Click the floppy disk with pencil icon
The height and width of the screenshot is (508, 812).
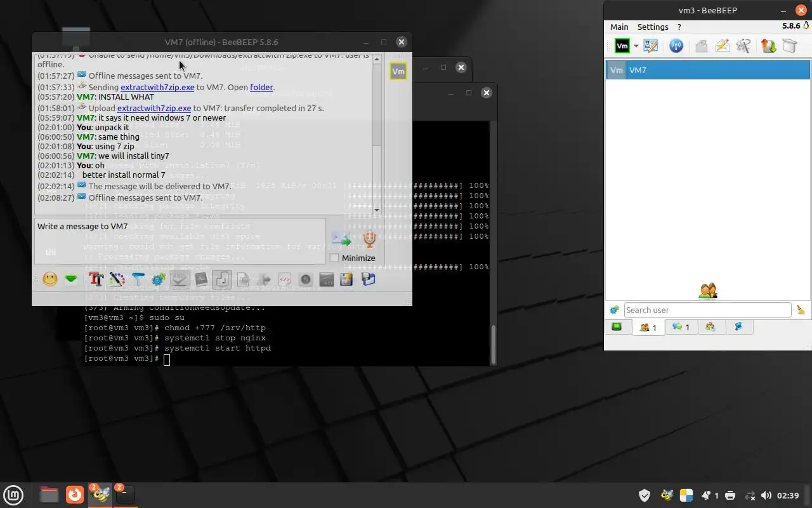346,279
